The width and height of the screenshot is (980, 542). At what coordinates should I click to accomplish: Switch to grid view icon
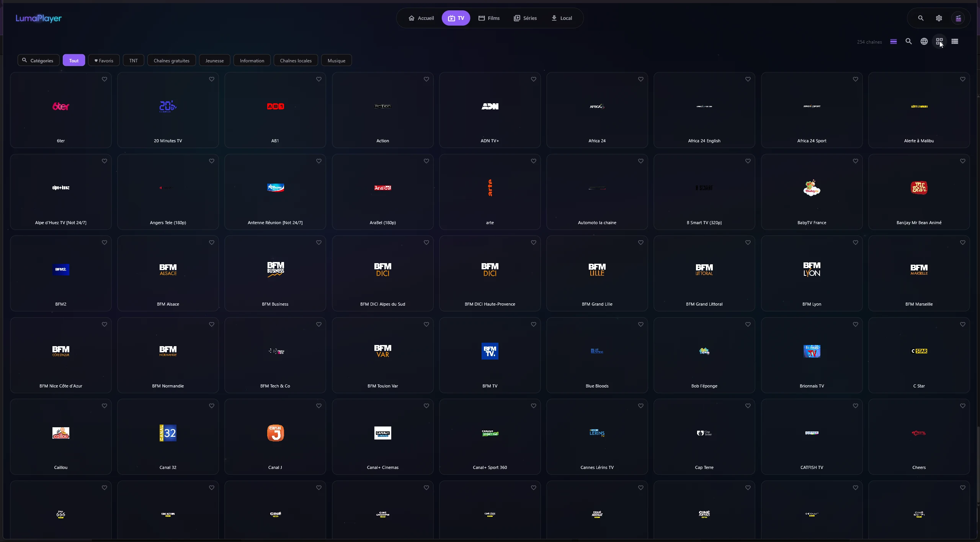[x=939, y=41]
